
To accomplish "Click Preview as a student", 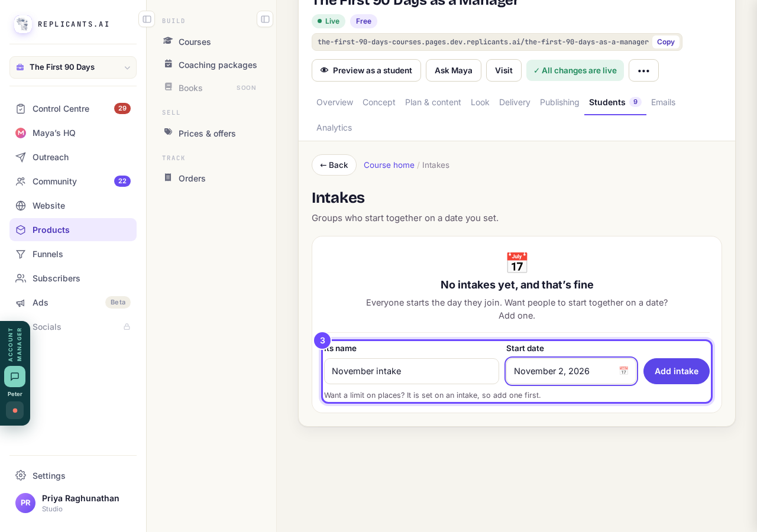I will click(x=366, y=70).
